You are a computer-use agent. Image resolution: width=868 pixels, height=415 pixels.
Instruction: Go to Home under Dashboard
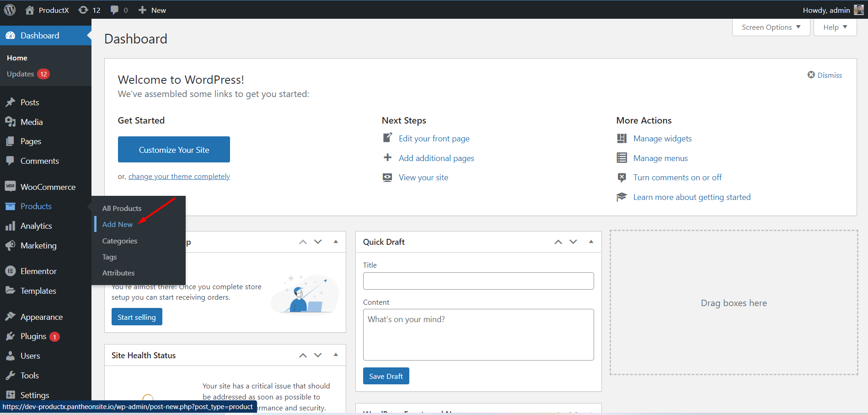point(17,58)
